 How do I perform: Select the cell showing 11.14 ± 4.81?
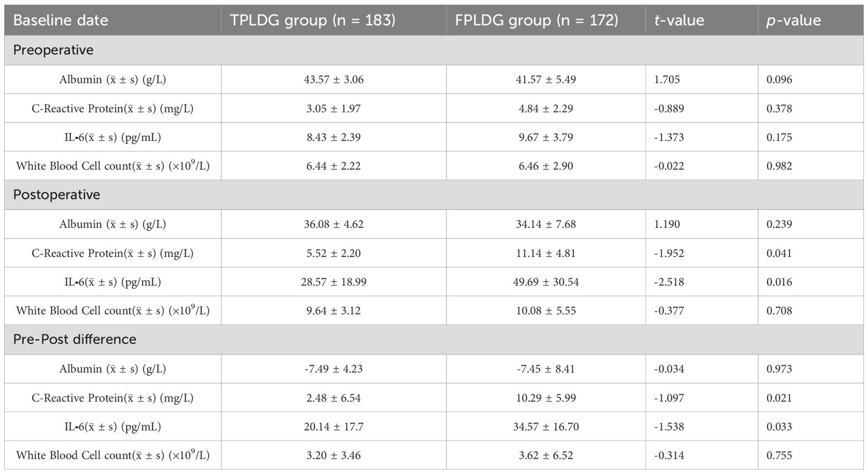click(546, 253)
